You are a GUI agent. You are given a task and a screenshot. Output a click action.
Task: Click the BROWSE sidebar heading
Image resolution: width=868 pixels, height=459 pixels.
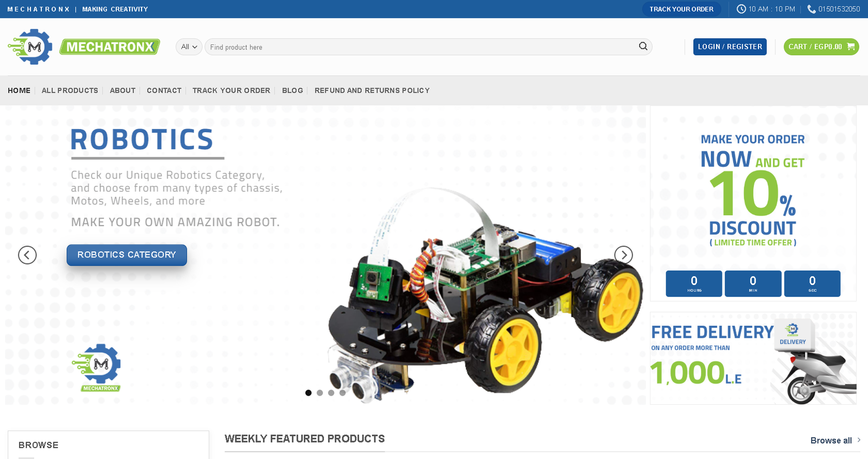coord(39,445)
